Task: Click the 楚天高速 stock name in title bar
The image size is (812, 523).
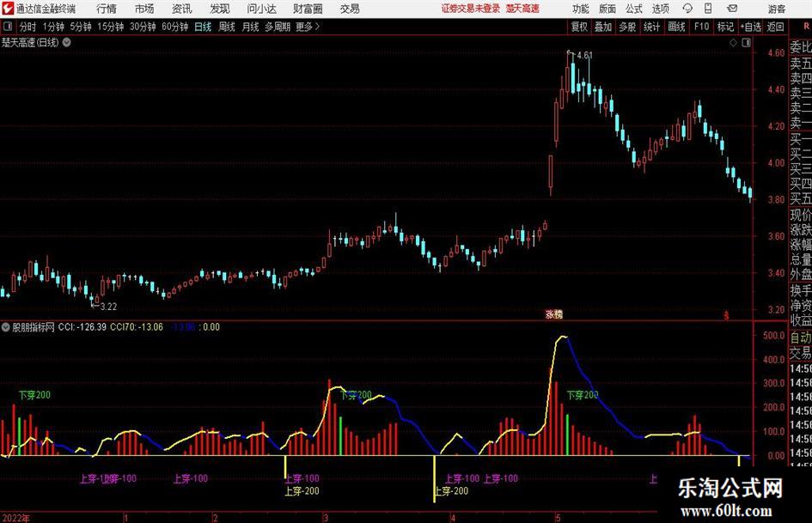Action: [x=522, y=9]
